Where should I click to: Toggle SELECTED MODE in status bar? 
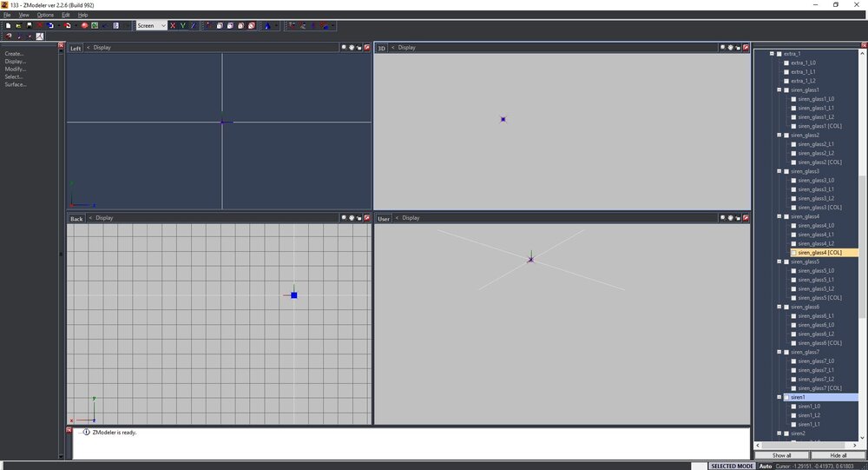(732, 467)
